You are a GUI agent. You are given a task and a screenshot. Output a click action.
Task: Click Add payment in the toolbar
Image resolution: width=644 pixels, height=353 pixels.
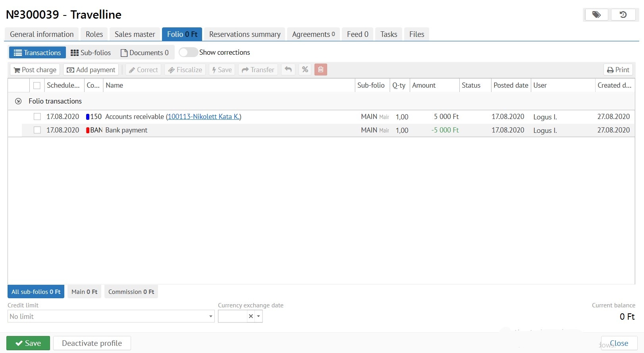(x=91, y=70)
